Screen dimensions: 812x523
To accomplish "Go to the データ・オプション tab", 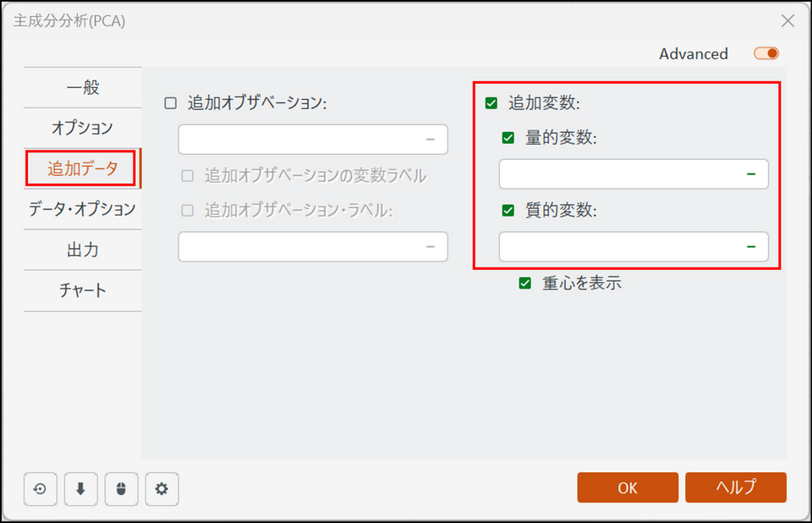I will click(x=82, y=209).
